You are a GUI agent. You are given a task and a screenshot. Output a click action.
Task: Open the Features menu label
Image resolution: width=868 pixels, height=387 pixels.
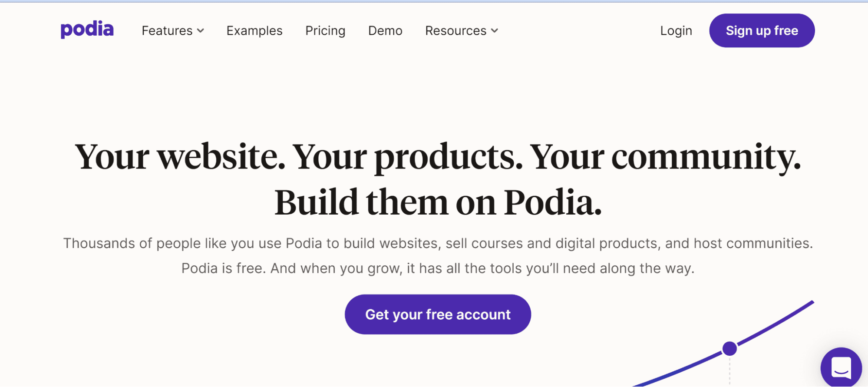tap(167, 31)
